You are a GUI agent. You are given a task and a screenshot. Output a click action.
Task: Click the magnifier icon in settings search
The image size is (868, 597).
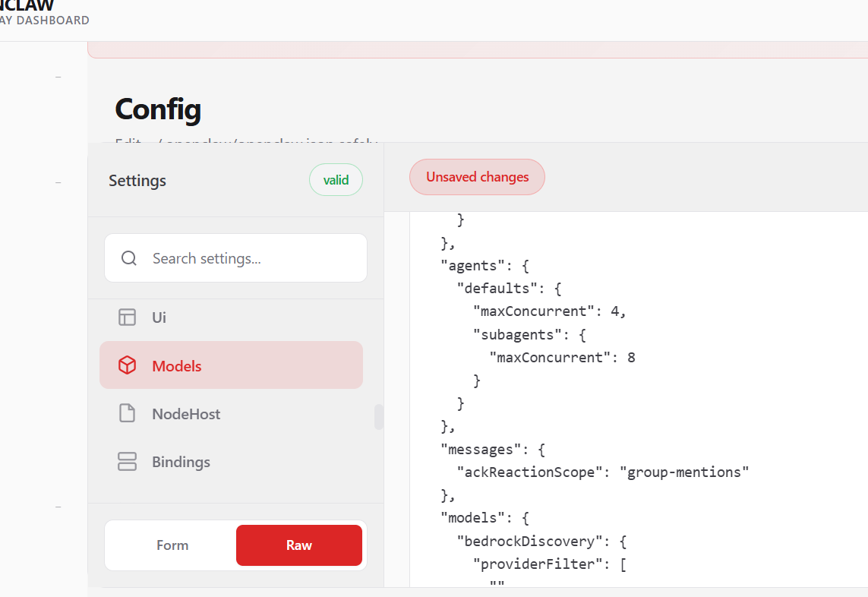[129, 258]
